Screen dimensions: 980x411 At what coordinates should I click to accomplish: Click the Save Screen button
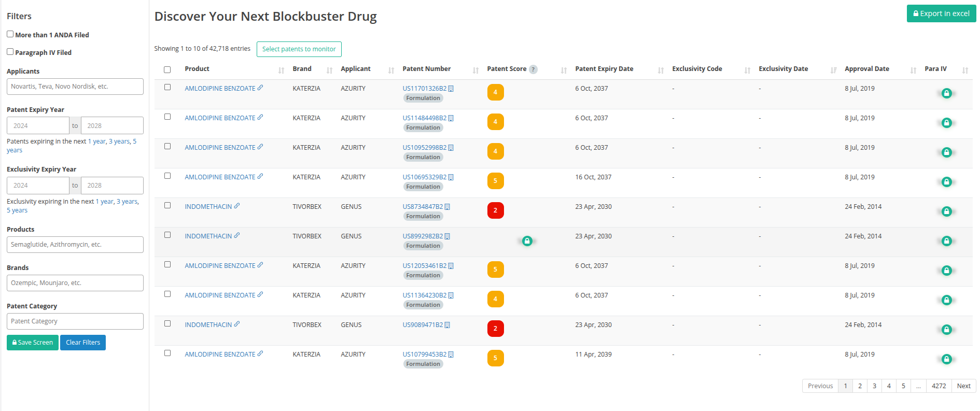coord(33,343)
